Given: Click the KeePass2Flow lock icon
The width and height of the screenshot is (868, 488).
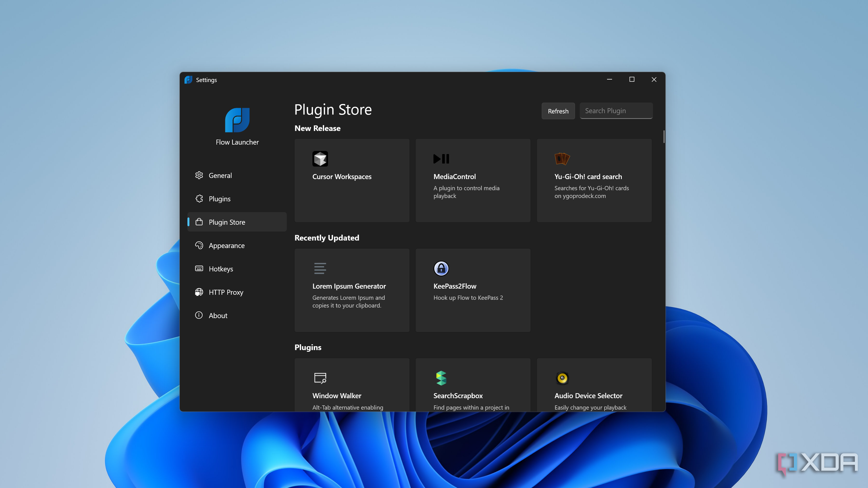Looking at the screenshot, I should click(441, 268).
